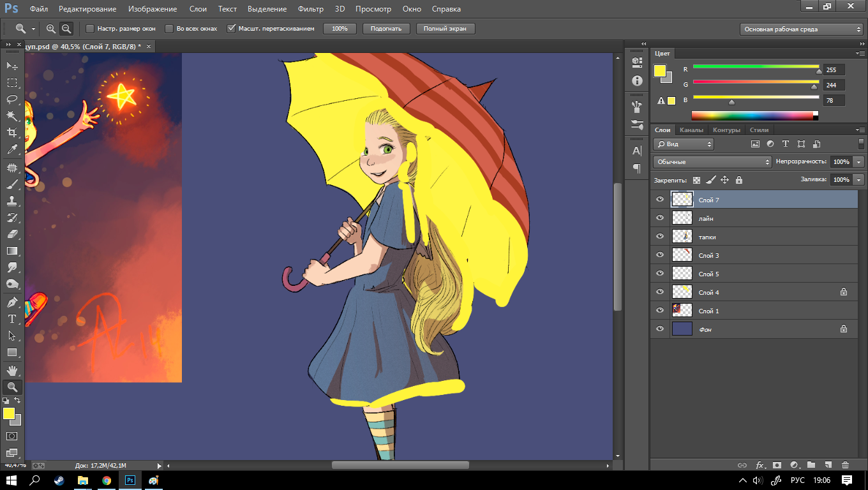The width and height of the screenshot is (868, 490).
Task: Select the Hand tool
Action: [x=12, y=371]
